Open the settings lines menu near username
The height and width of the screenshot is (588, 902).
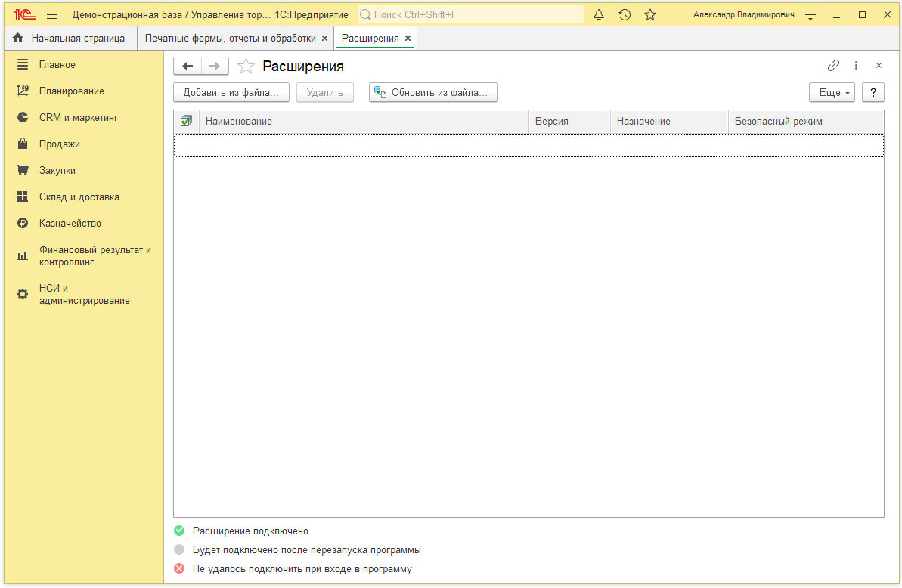click(x=811, y=15)
